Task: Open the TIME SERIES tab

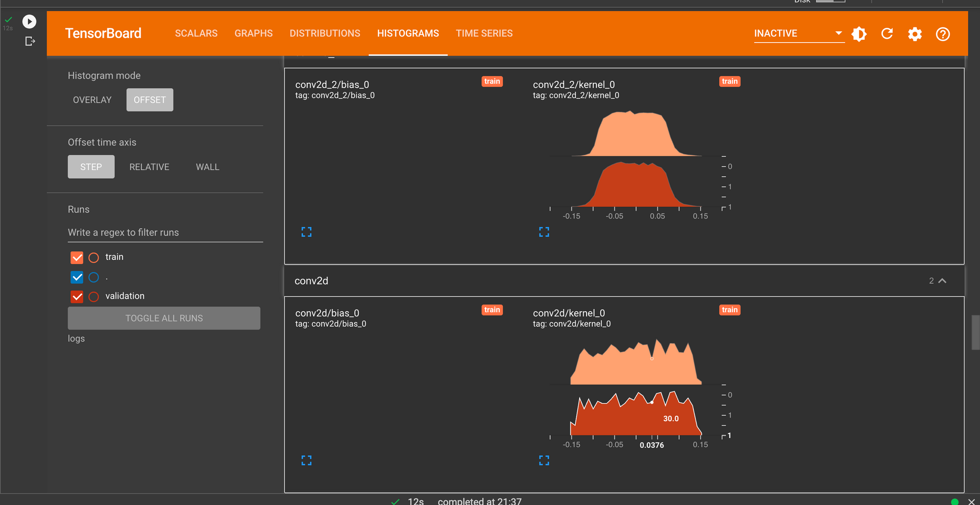Action: point(484,33)
